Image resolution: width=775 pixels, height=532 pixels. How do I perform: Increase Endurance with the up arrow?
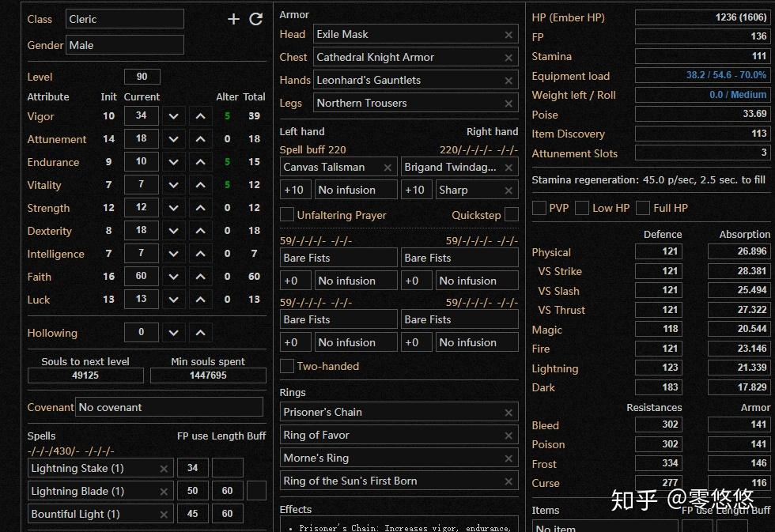coord(200,162)
